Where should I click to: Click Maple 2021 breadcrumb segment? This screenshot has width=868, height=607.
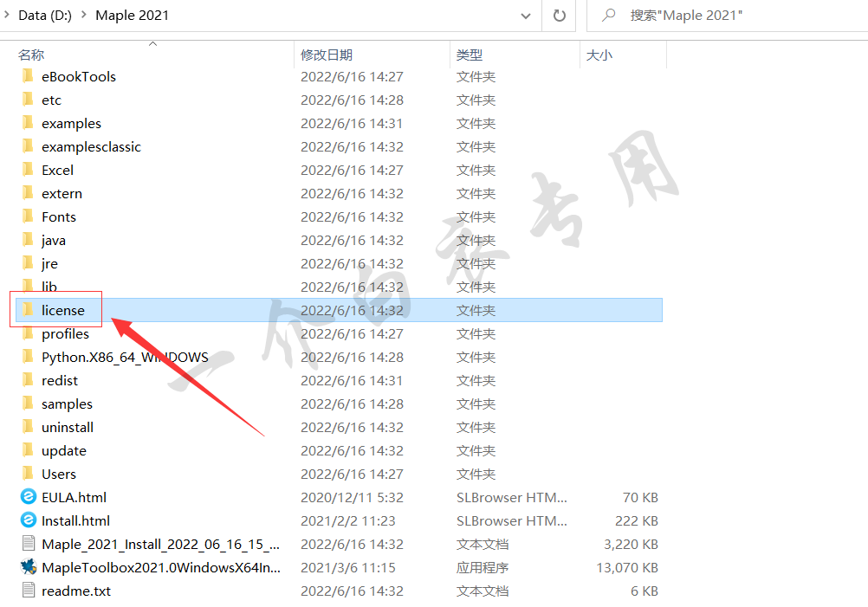(x=132, y=16)
